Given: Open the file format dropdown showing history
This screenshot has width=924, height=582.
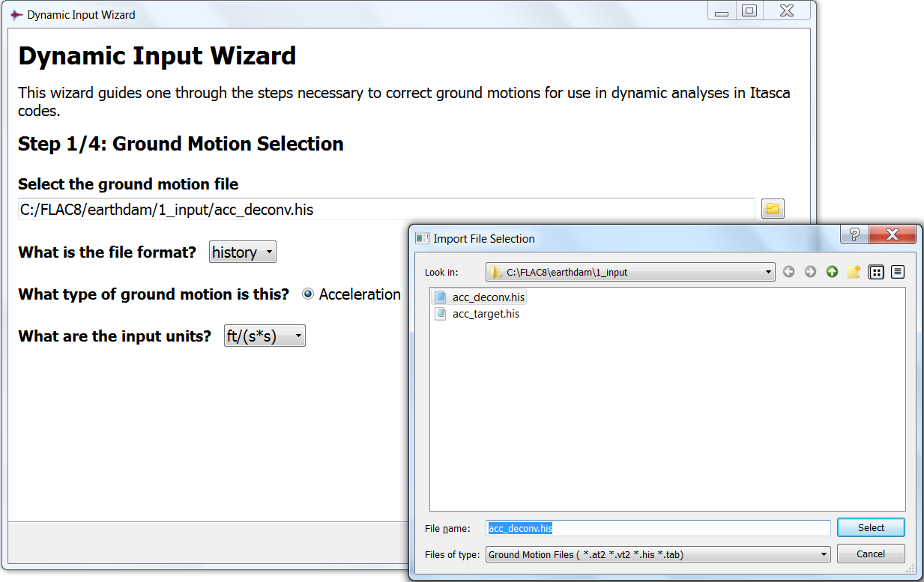Looking at the screenshot, I should point(242,252).
